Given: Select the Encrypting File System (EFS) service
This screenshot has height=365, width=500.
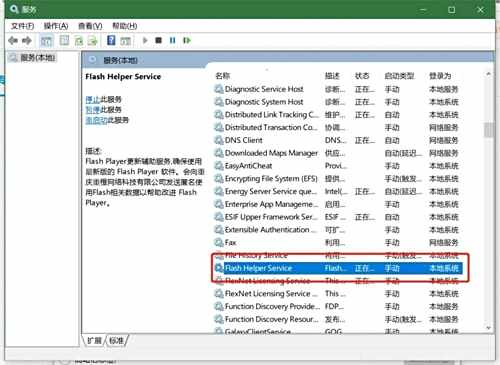Looking at the screenshot, I should point(271,178).
